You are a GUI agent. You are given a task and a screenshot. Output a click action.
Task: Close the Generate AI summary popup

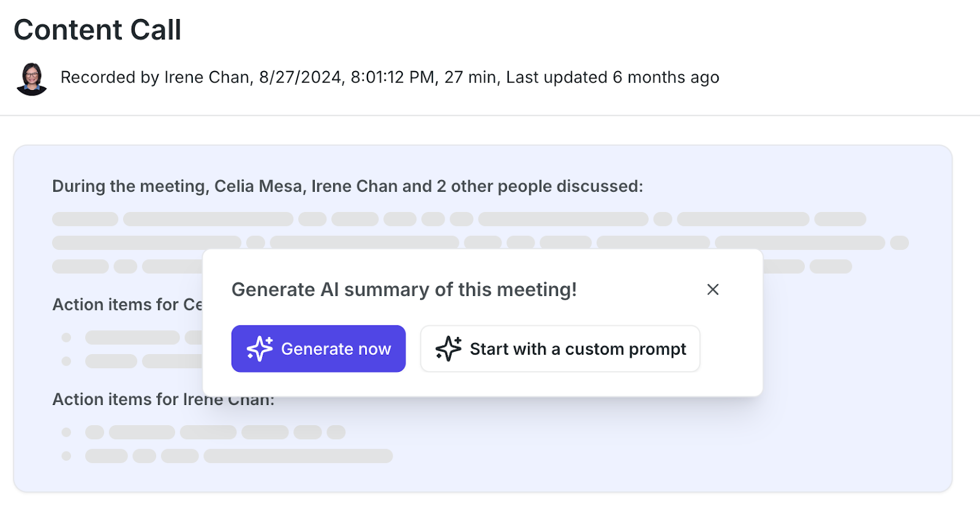(x=712, y=290)
